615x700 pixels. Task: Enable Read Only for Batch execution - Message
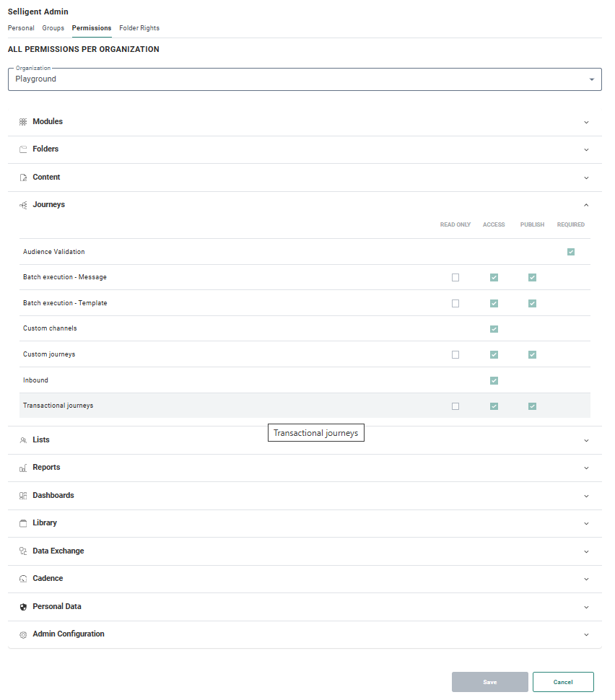pyautogui.click(x=455, y=277)
